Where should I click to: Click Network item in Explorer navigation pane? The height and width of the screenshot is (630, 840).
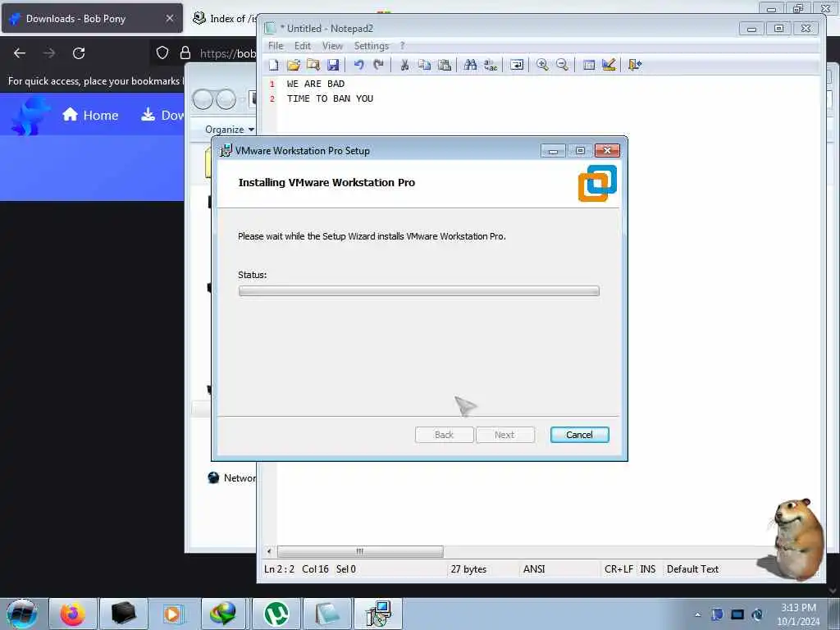(x=231, y=478)
